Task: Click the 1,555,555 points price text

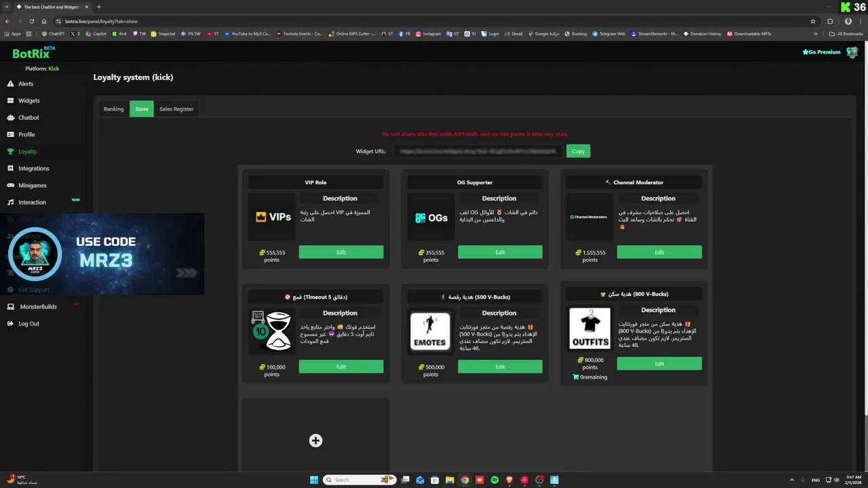Action: [x=590, y=256]
